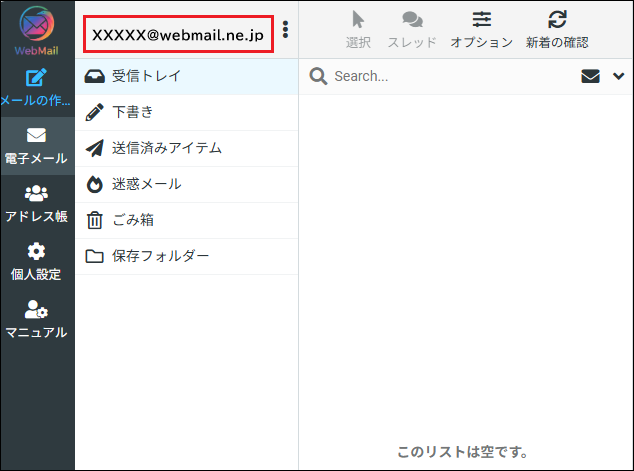
Task: Click the WebMail logo icon
Action: (x=37, y=26)
